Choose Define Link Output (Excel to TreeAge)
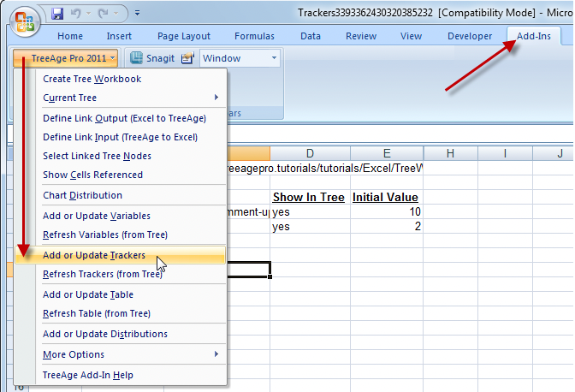Image resolution: width=575 pixels, height=392 pixels. click(x=121, y=118)
